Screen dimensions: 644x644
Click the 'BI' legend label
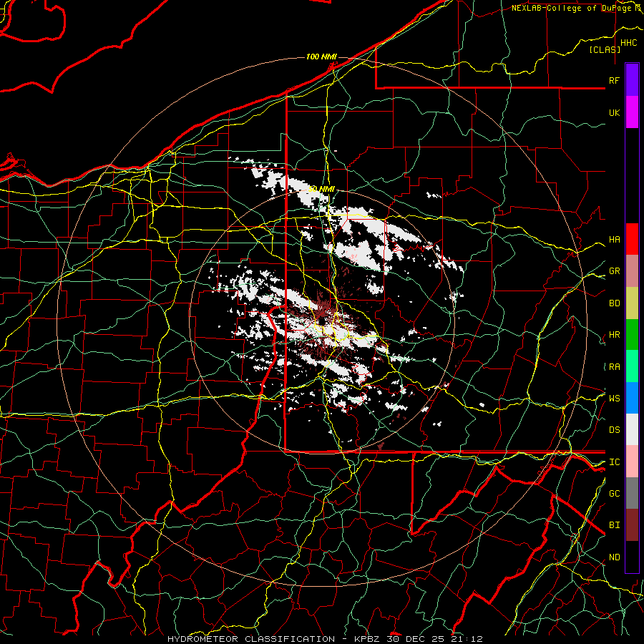point(614,525)
